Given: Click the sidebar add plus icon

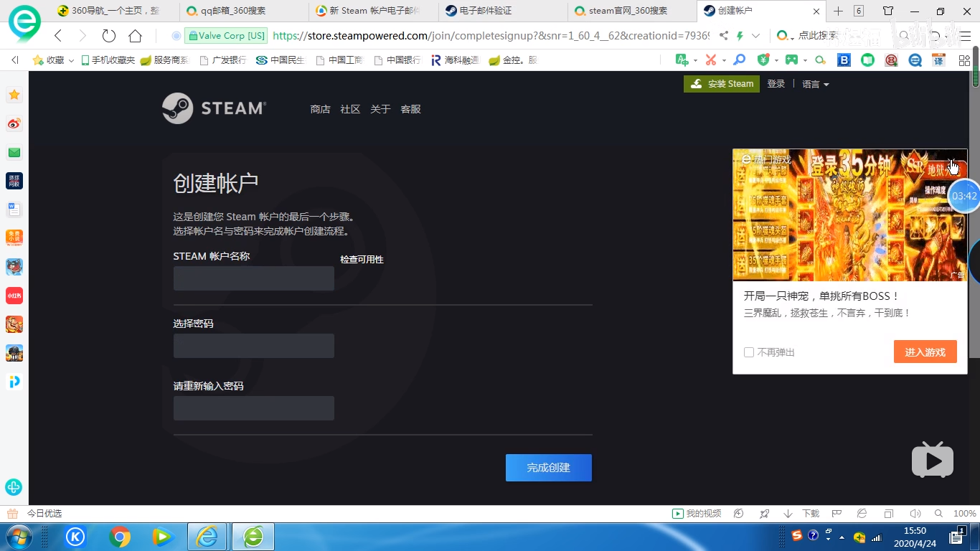Looking at the screenshot, I should click(x=14, y=487).
